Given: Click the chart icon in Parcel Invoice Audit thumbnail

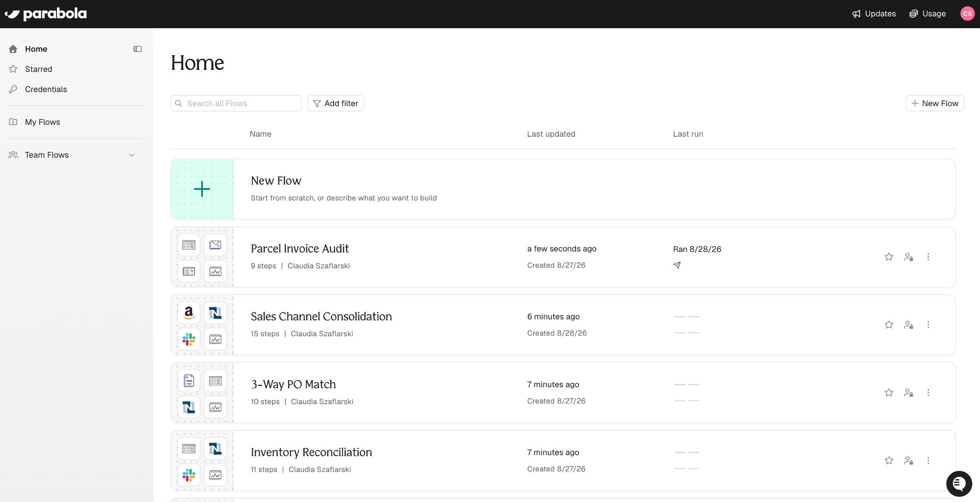Looking at the screenshot, I should (x=215, y=271).
